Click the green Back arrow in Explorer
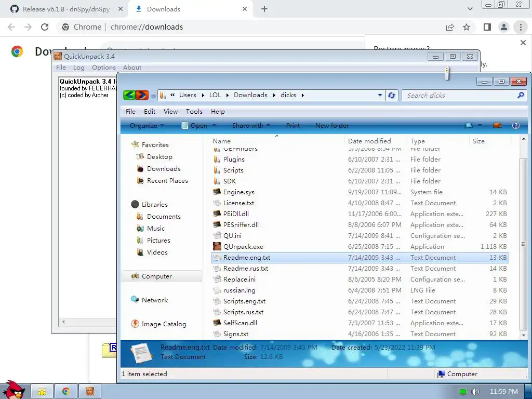 pos(129,95)
